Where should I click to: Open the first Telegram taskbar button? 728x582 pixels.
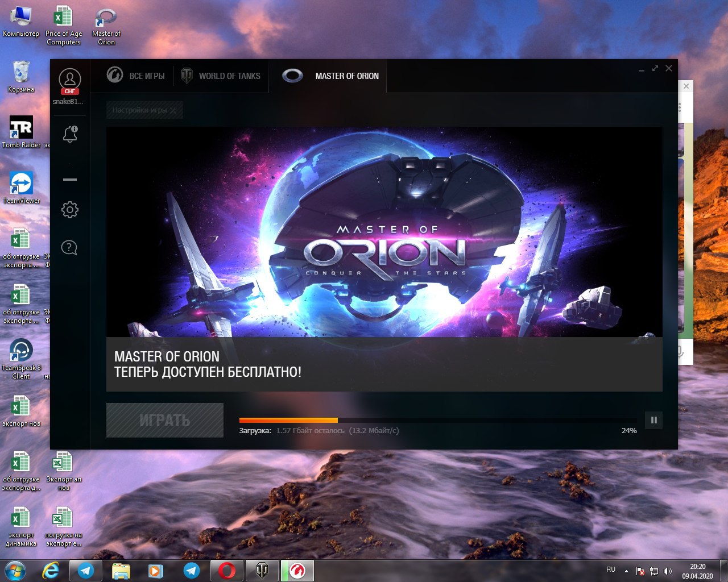86,571
